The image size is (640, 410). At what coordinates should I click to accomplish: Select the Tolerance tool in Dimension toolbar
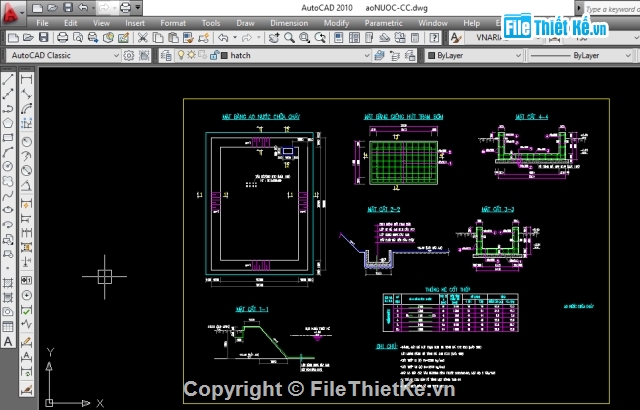pyautogui.click(x=27, y=280)
